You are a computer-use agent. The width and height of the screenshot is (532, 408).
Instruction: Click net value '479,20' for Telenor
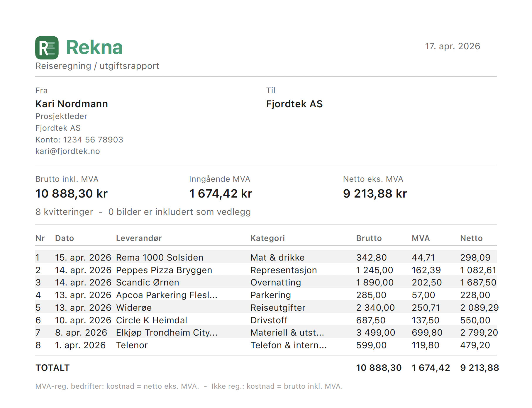coord(475,345)
